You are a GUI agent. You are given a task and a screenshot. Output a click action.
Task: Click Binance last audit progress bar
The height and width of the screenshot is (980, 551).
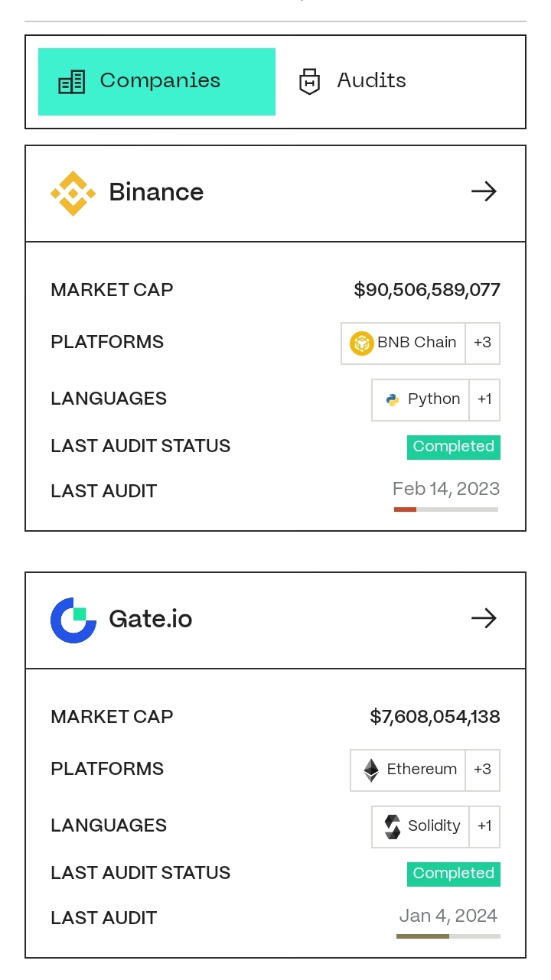pos(446,510)
